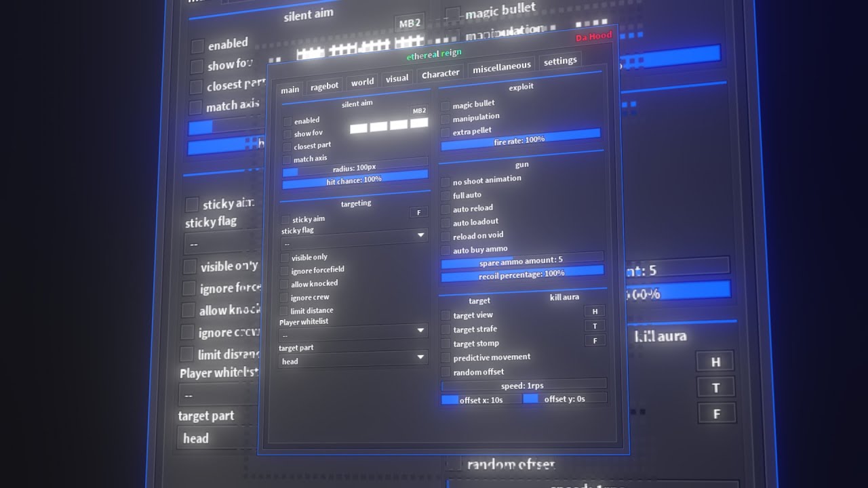Enable target view in front window
The height and width of the screenshot is (488, 868).
[446, 315]
